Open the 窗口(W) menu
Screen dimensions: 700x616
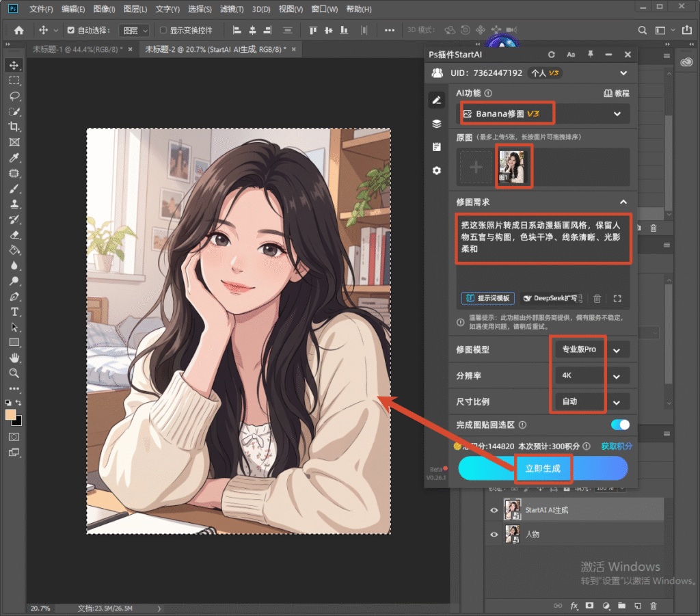pos(325,9)
